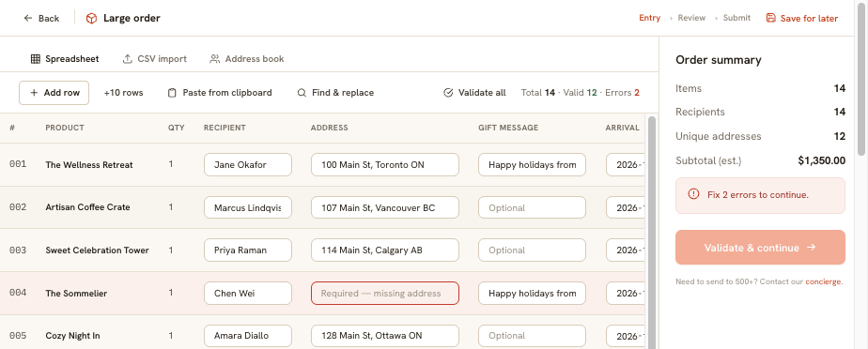Click the magnifier icon for Find & replace

(x=302, y=93)
